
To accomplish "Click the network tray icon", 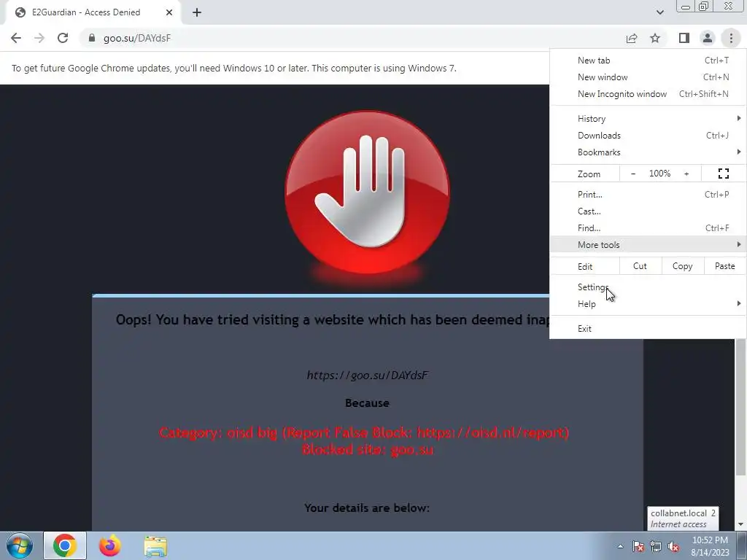I will click(656, 546).
